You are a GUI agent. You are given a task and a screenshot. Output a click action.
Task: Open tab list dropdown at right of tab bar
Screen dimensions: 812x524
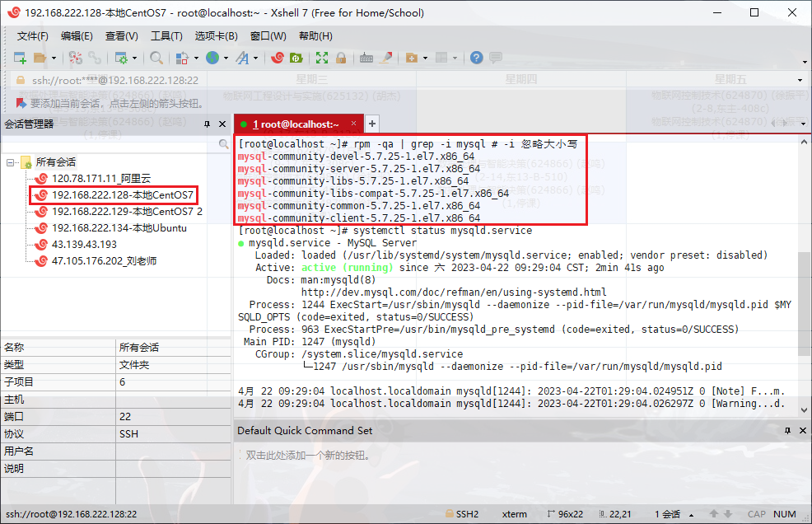[x=803, y=124]
